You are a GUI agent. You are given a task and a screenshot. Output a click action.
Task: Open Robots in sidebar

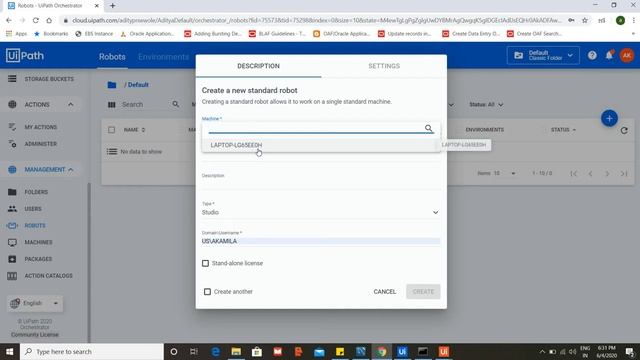pos(34,225)
